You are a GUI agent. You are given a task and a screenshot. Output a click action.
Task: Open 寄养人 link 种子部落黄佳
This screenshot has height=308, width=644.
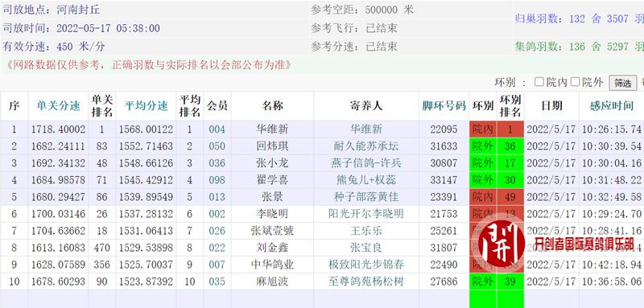click(366, 197)
